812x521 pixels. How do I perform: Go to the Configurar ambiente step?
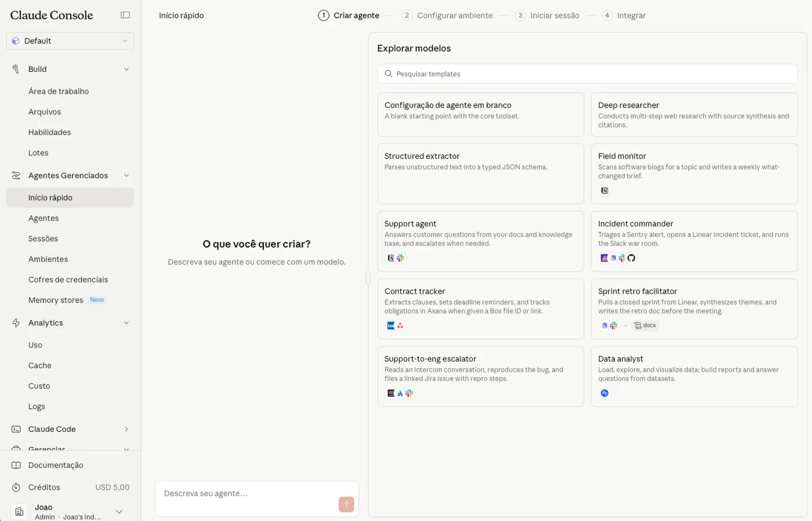pos(447,16)
